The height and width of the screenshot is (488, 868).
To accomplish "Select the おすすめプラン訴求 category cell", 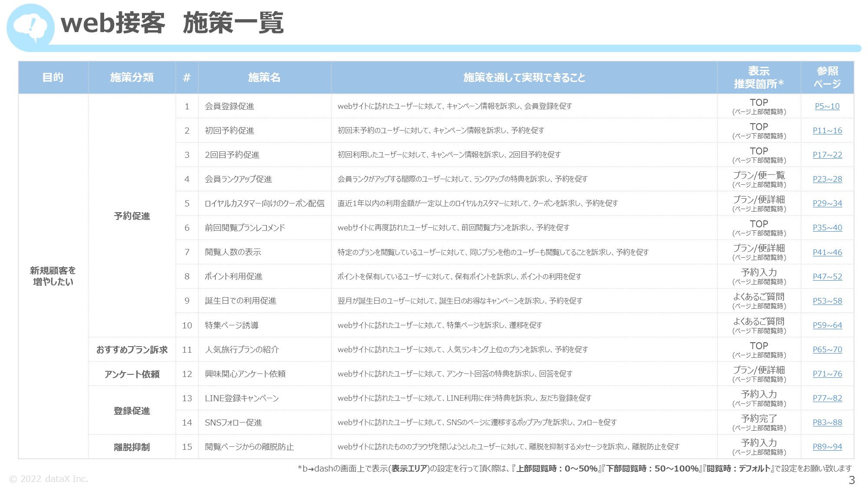I will point(132,350).
